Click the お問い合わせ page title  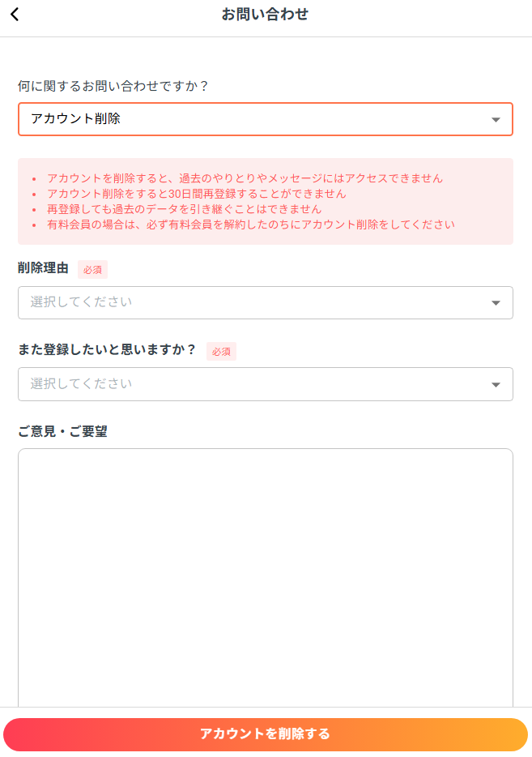(265, 15)
